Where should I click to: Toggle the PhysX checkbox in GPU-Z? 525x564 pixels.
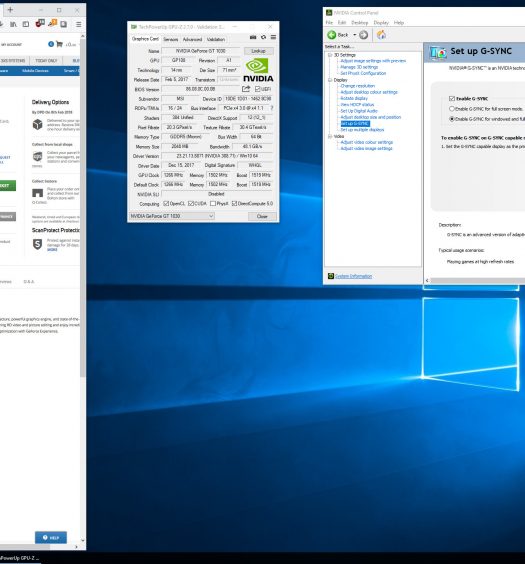(x=213, y=204)
